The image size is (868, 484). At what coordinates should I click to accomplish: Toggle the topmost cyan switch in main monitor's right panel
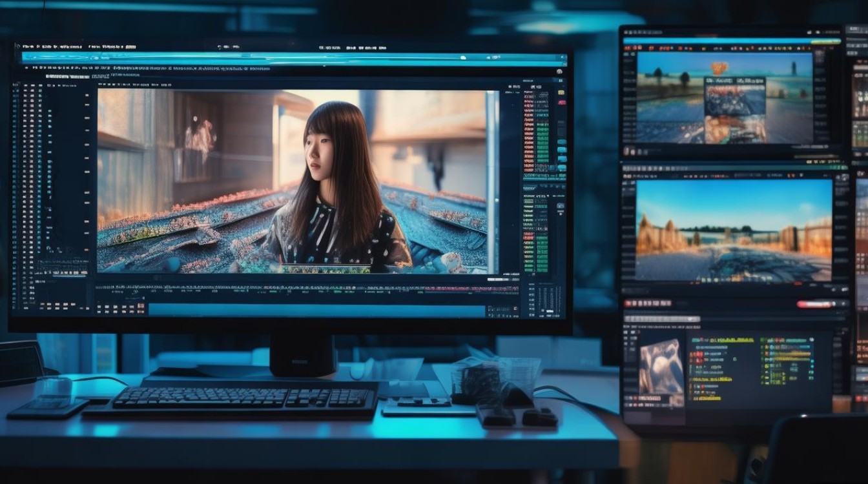pyautogui.click(x=561, y=142)
